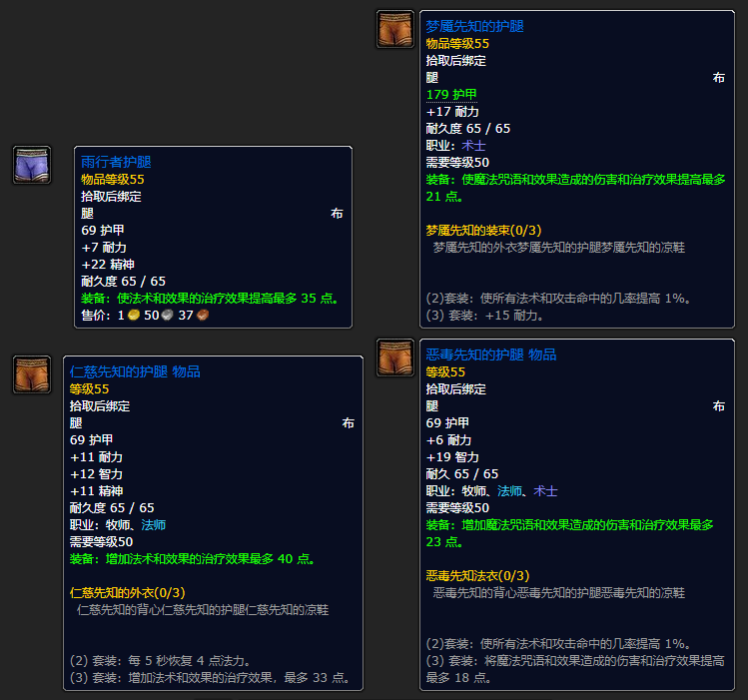Viewport: 748px width, 700px height.
Task: Click the 术士 class in the 梦魇先知 tooltip
Action: (x=473, y=146)
